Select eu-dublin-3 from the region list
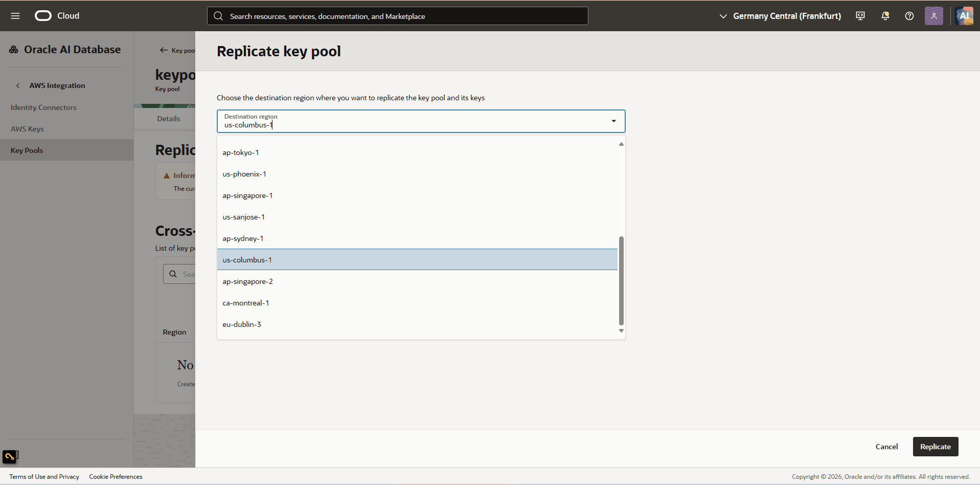Screen dimensions: 980x485 (x=417, y=324)
